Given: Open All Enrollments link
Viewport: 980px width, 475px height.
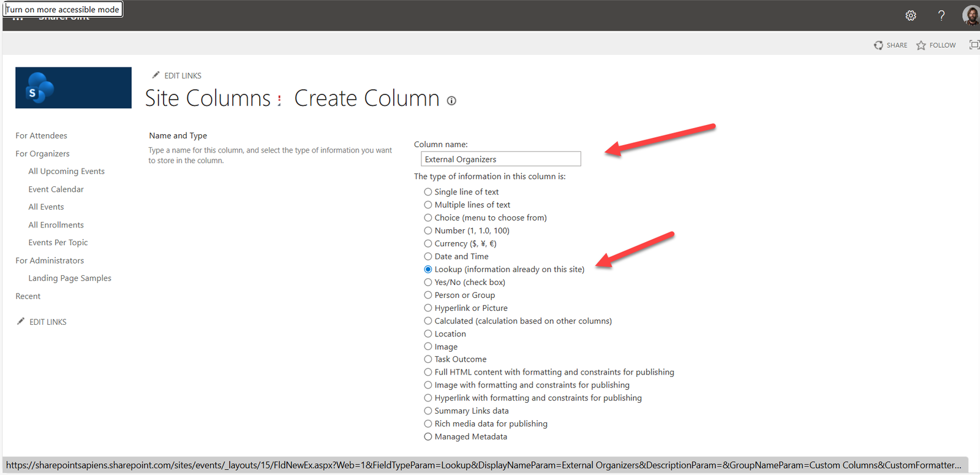Looking at the screenshot, I should pos(56,225).
